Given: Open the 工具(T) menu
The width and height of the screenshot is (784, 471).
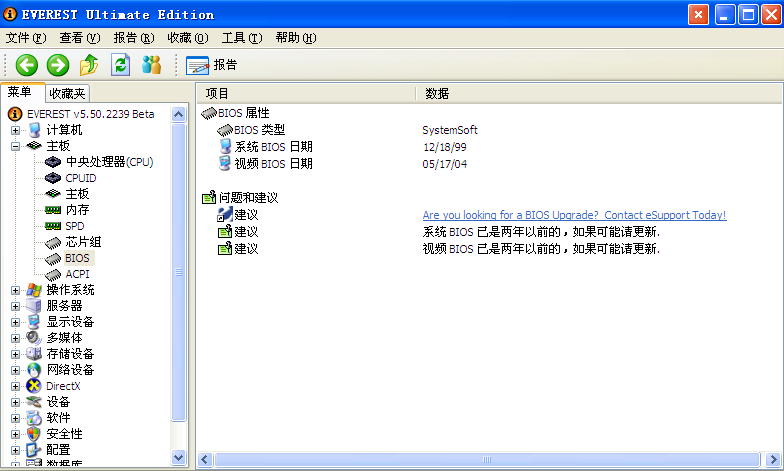Looking at the screenshot, I should pos(242,38).
